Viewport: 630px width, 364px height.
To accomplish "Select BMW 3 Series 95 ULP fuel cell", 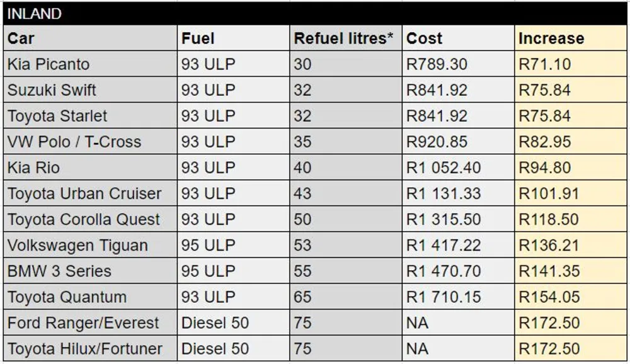I will pyautogui.click(x=234, y=271).
